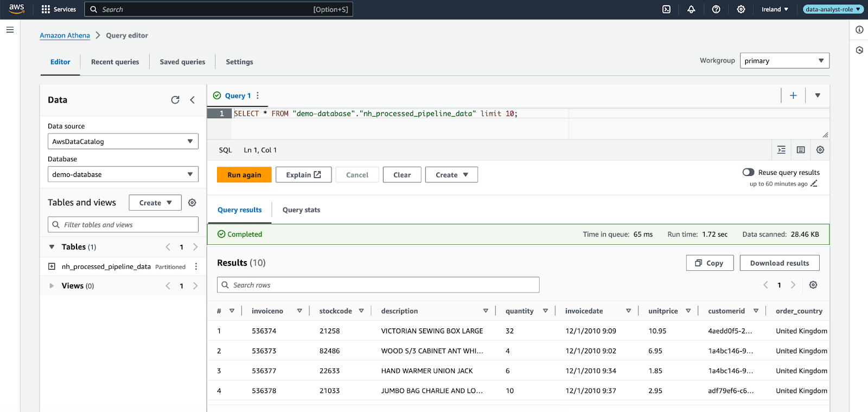Open the Workgroup primary dropdown
This screenshot has height=412, width=868.
[x=784, y=61]
